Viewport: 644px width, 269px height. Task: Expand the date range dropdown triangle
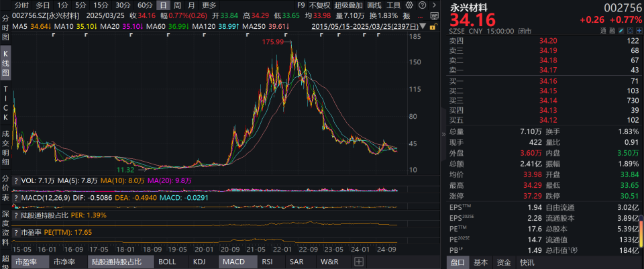(x=423, y=26)
